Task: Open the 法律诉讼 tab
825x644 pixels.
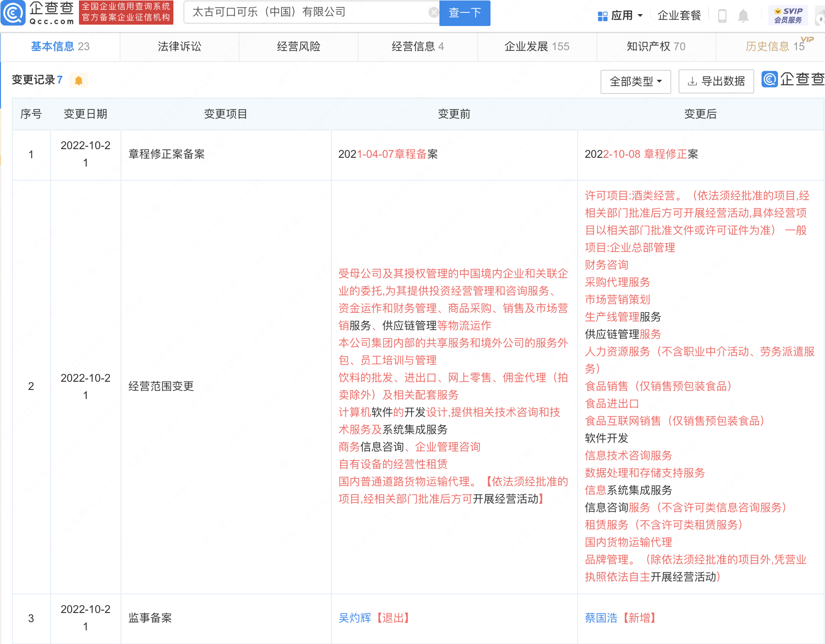Action: [x=179, y=47]
